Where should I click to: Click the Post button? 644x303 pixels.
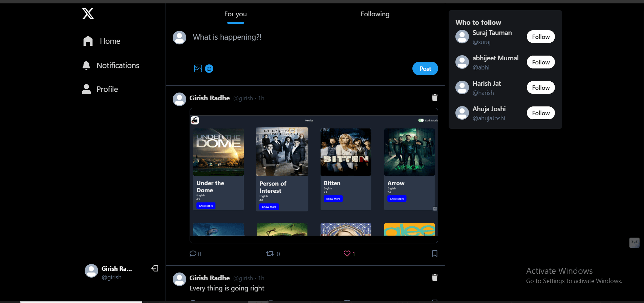tap(425, 68)
